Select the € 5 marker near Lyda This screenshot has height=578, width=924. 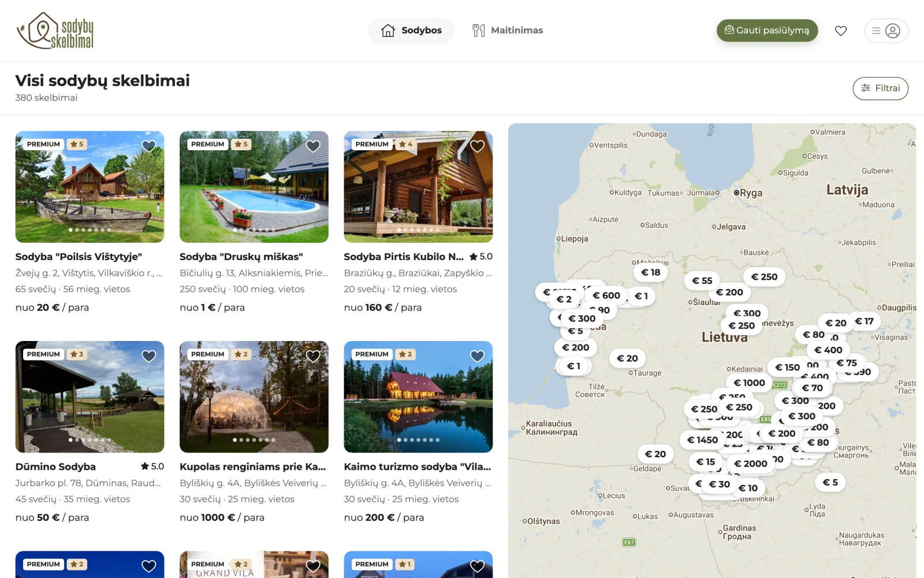830,482
